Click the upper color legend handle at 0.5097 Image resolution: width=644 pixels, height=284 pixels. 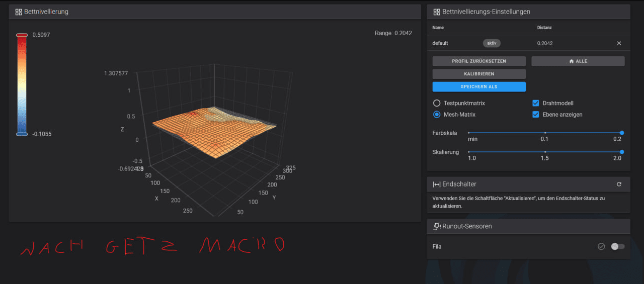pyautogui.click(x=22, y=35)
